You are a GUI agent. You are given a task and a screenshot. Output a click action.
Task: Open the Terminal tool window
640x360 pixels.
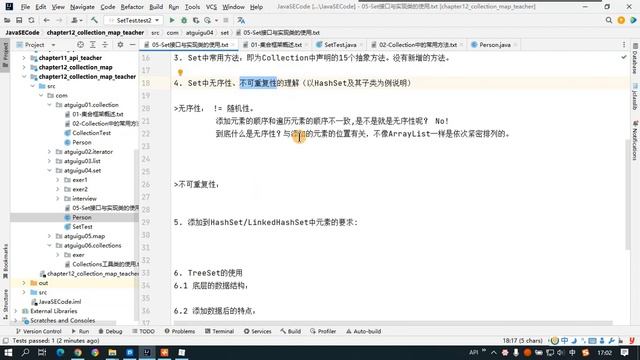coord(220,331)
